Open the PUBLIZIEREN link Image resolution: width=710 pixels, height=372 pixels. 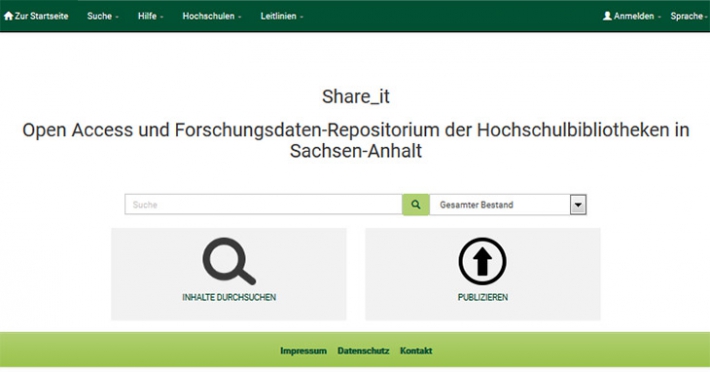click(x=483, y=297)
